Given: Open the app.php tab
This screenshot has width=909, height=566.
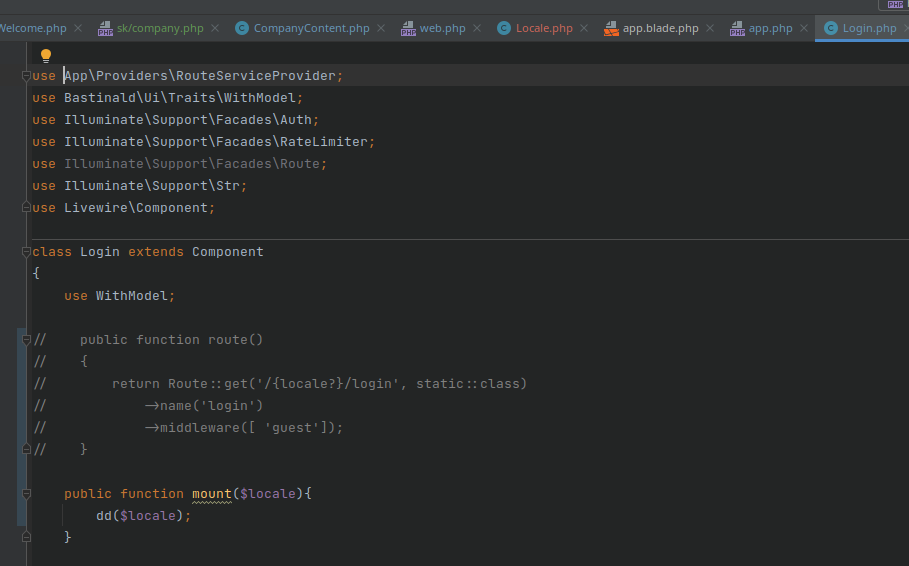Looking at the screenshot, I should point(770,28).
